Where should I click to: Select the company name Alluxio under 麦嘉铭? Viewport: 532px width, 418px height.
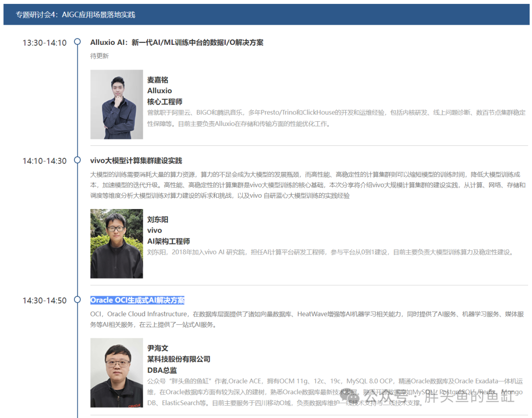click(160, 91)
